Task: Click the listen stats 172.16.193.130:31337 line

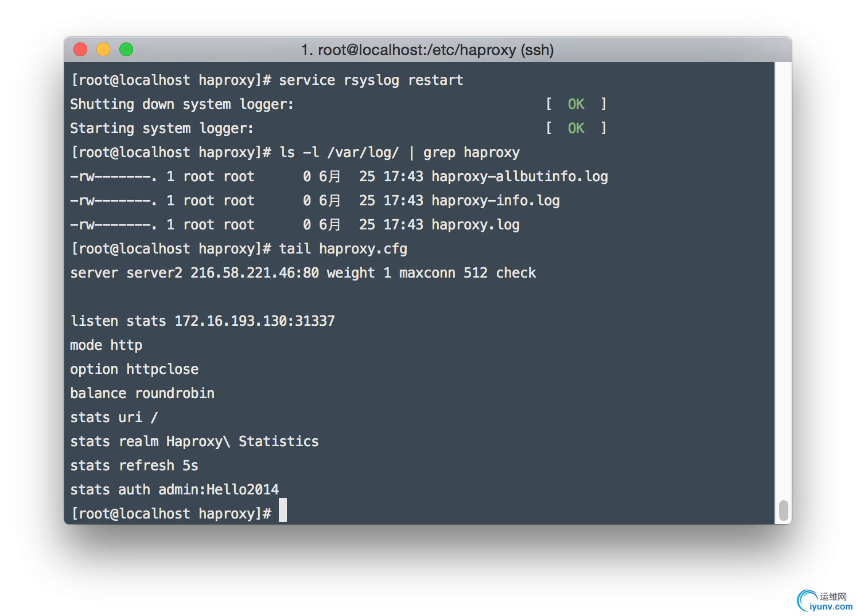Action: [203, 321]
